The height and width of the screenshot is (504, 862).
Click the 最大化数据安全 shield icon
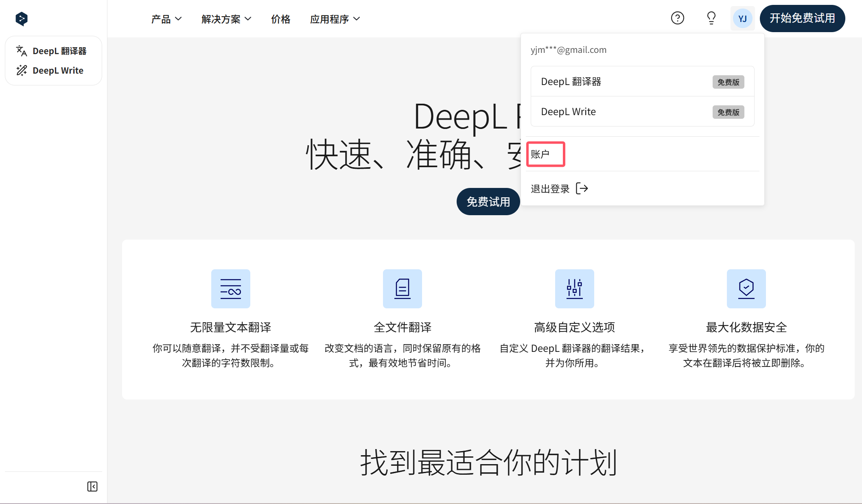(746, 289)
